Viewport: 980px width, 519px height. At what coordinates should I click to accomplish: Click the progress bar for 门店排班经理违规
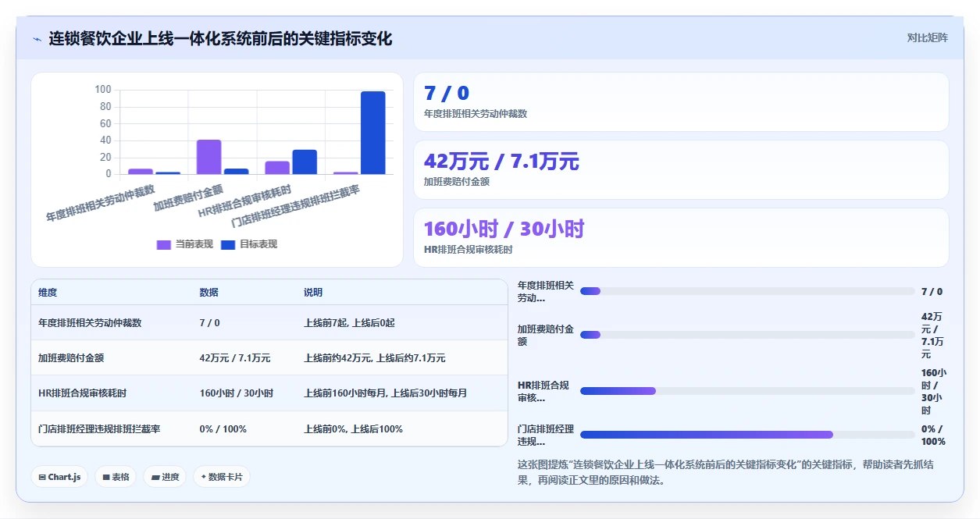(x=747, y=435)
